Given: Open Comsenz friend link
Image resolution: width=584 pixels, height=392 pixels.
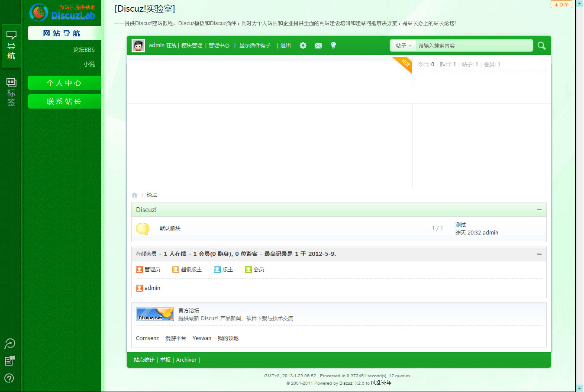Looking at the screenshot, I should click(x=148, y=338).
